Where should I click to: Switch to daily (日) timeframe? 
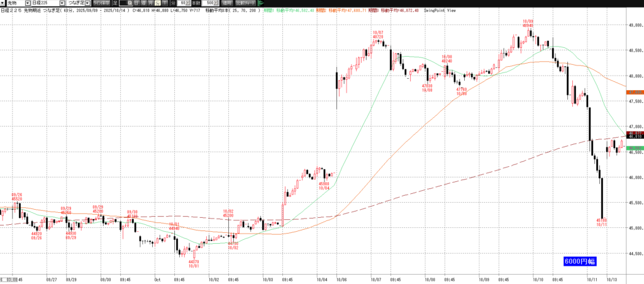(x=136, y=3)
